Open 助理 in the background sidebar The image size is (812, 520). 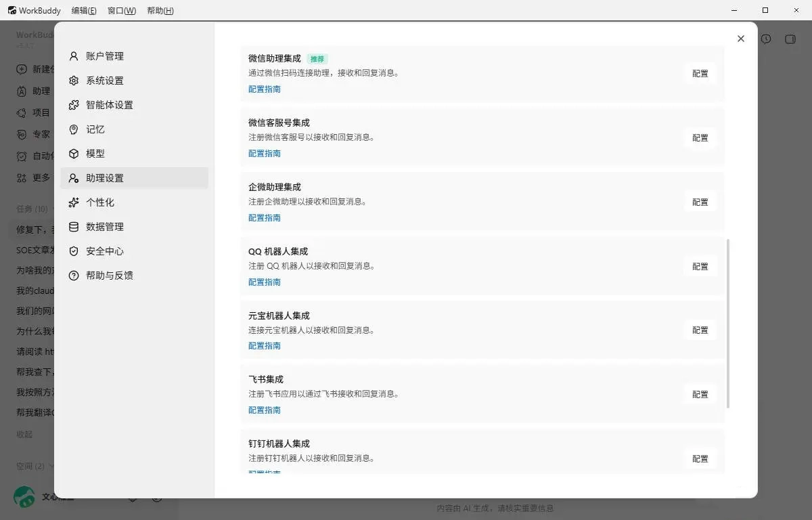(x=34, y=91)
